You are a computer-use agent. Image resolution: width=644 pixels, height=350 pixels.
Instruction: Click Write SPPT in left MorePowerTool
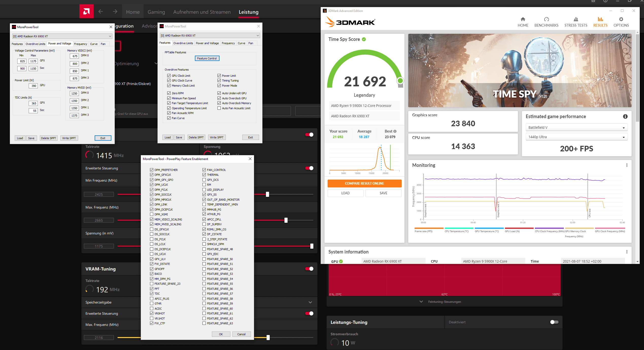(x=69, y=138)
